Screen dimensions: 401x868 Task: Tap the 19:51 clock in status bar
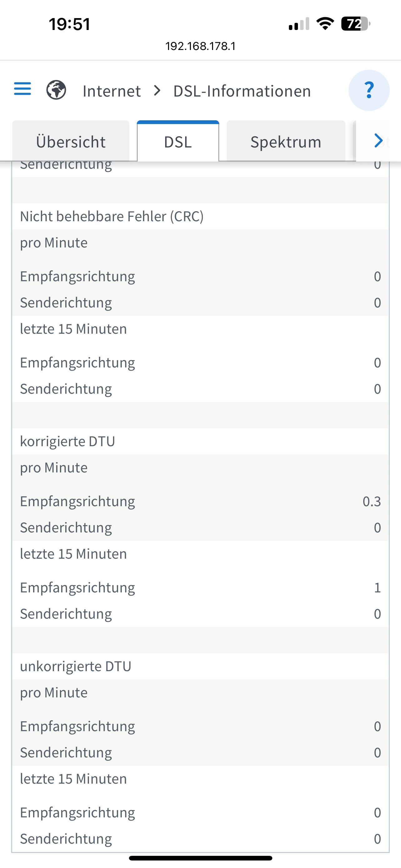69,24
